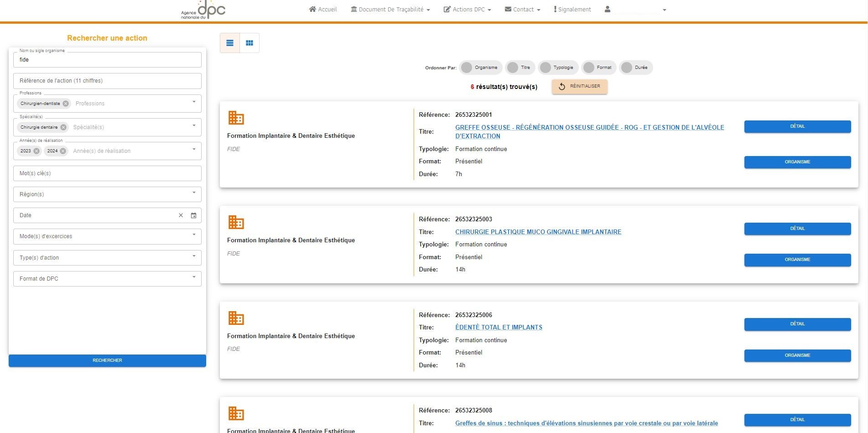The width and height of the screenshot is (868, 433).
Task: Clear the Date field with X icon
Action: [181, 215]
